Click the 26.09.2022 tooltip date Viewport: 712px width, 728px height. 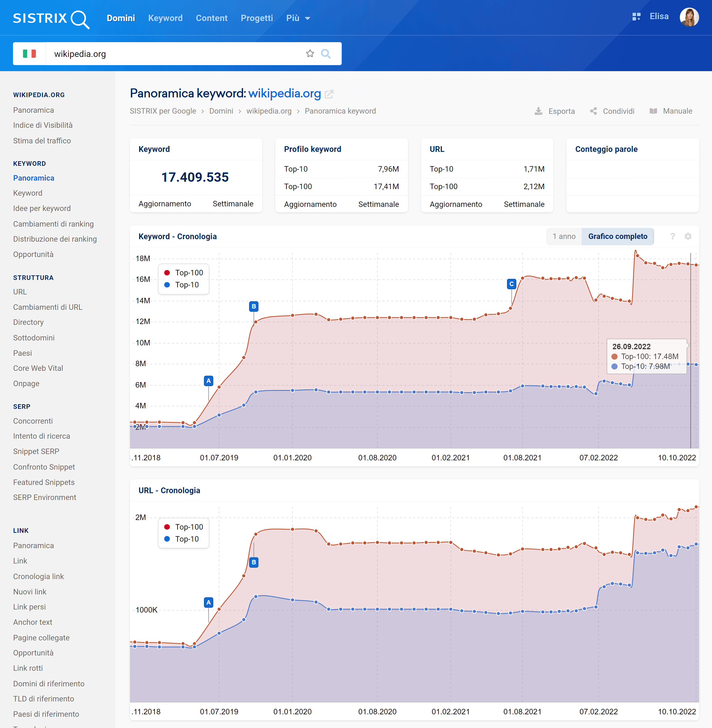tap(631, 346)
